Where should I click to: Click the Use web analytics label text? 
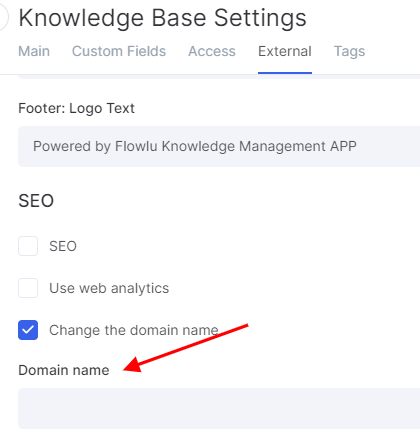tap(109, 288)
